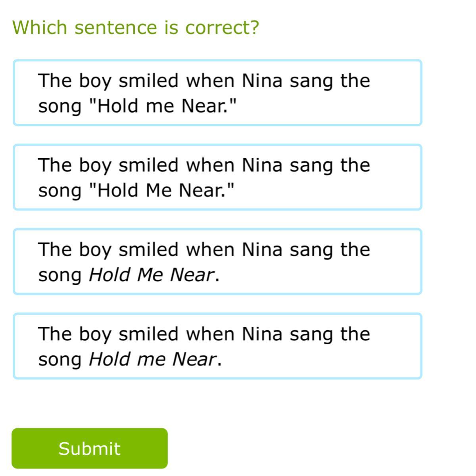The height and width of the screenshot is (476, 476).
Task: Click the second answer choice box
Action: pos(217,177)
